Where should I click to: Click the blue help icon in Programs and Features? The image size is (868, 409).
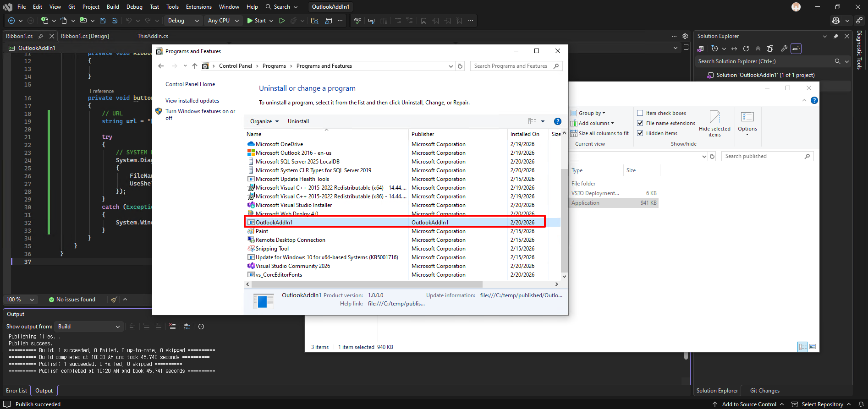[x=558, y=121]
